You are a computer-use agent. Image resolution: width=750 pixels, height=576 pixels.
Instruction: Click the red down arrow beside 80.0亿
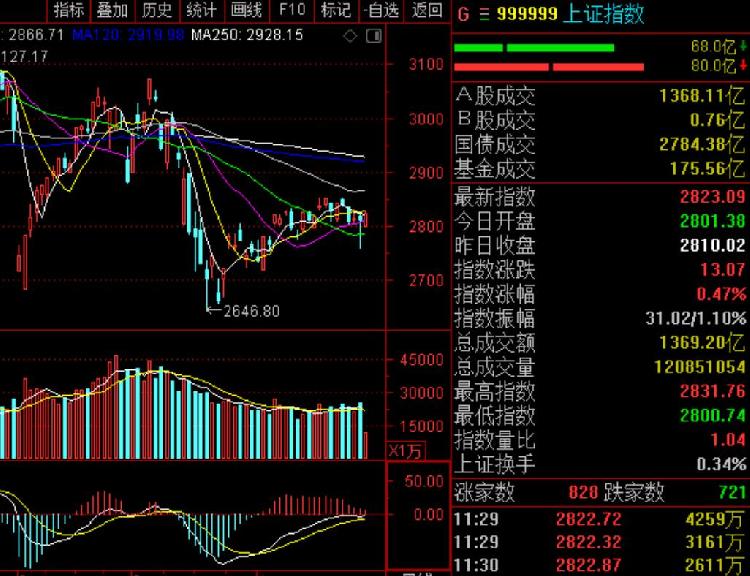coord(743,65)
